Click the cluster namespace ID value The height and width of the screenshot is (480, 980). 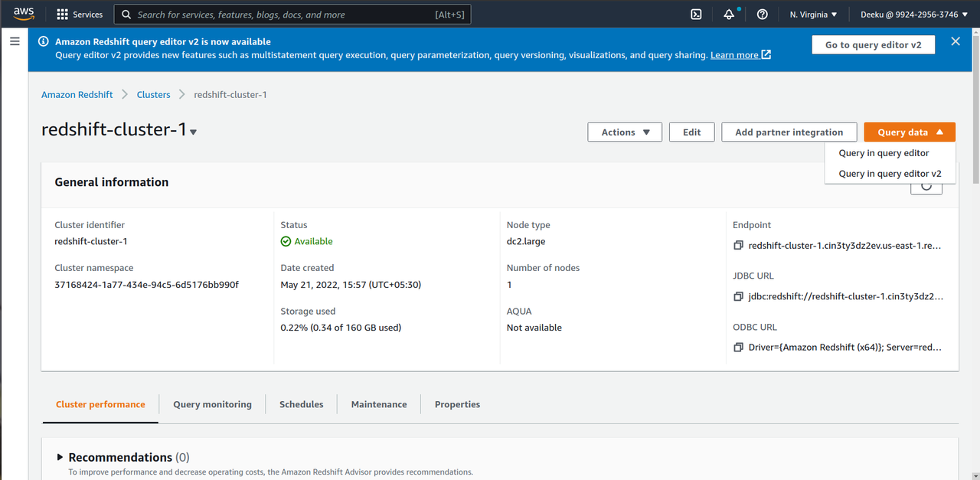click(147, 285)
